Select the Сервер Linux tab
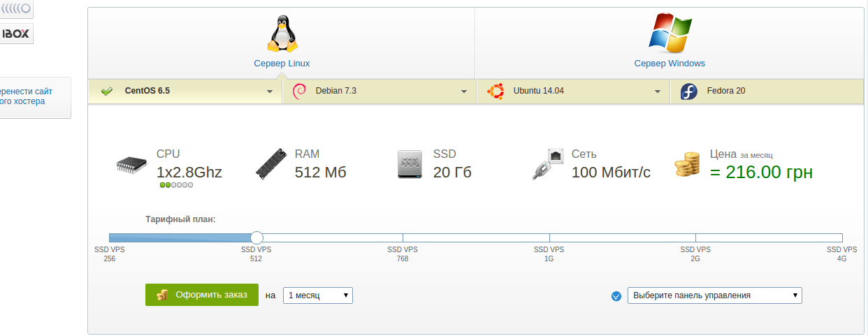Screen dimensions: 868x336 [282, 64]
